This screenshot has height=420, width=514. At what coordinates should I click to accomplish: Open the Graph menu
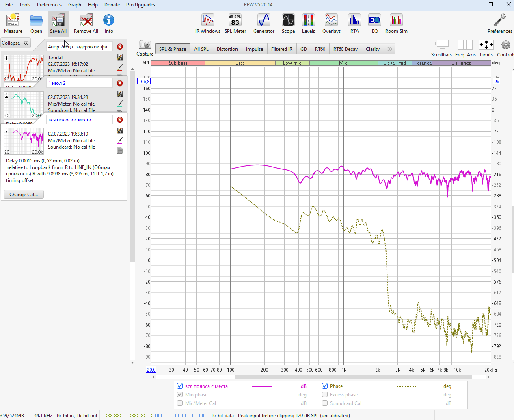tap(75, 5)
